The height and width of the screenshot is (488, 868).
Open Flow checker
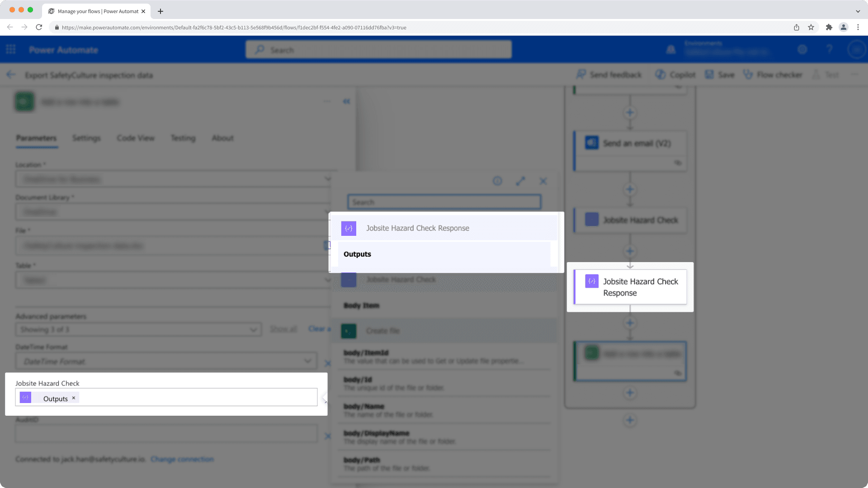point(773,75)
